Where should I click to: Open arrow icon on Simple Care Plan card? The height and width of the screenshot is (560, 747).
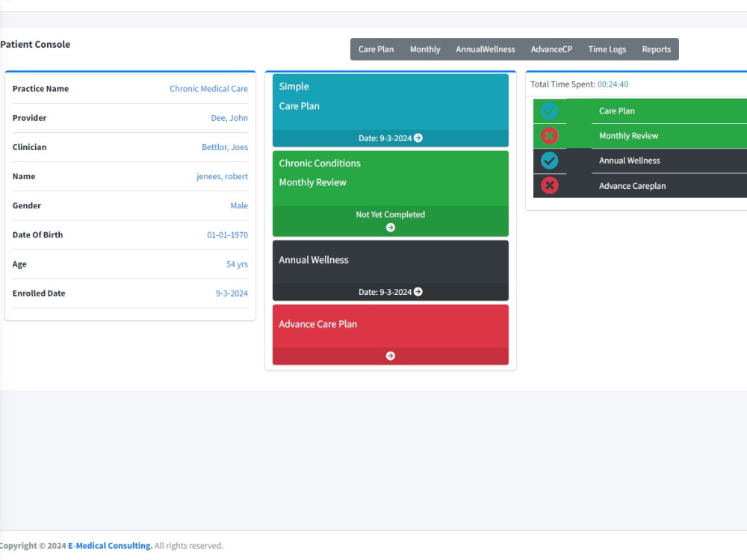pos(418,137)
